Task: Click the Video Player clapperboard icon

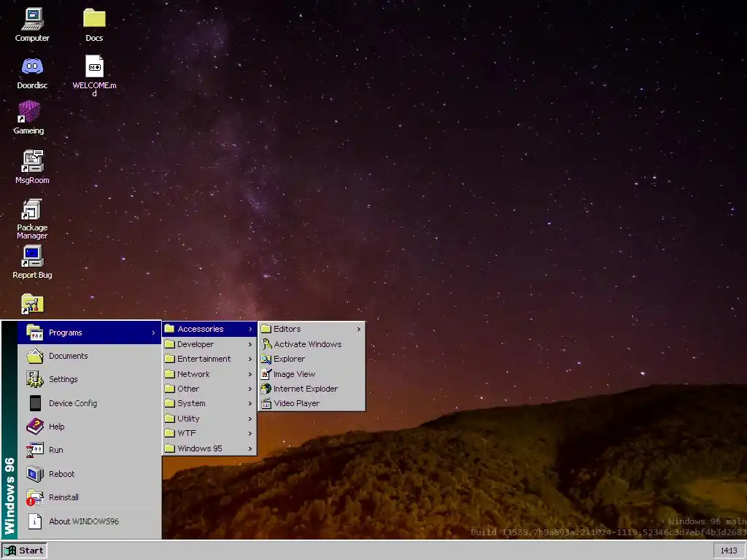Action: [x=266, y=403]
